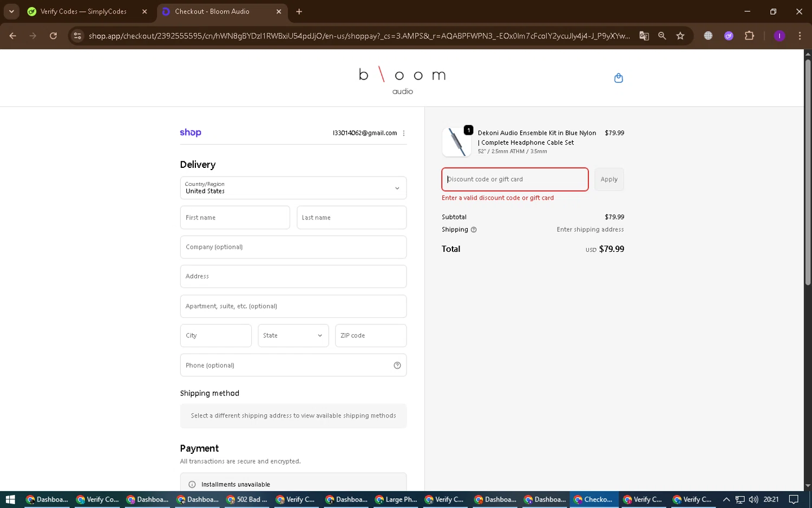Switch to the 'Large Ph...' taskbar window
This screenshot has width=812, height=508.
click(397, 499)
